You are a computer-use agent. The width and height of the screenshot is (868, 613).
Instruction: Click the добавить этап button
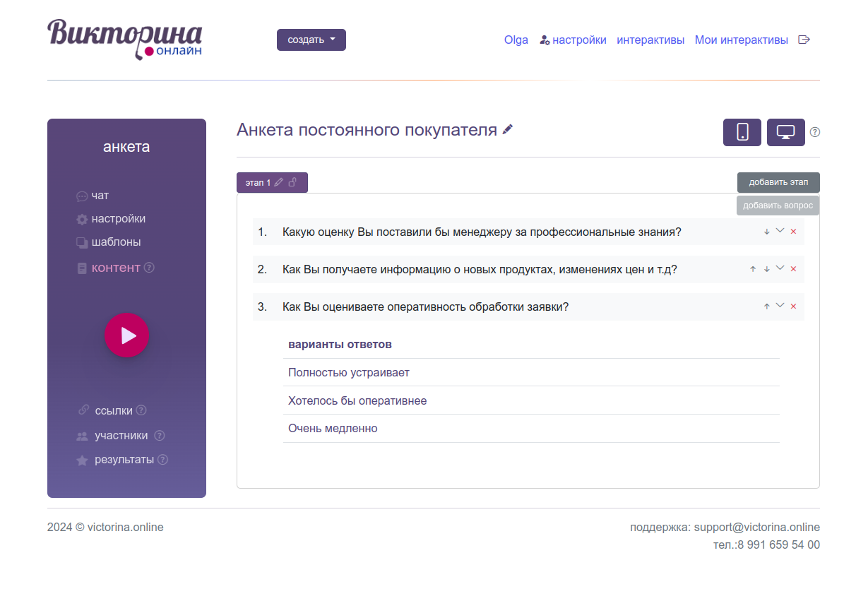tap(778, 182)
